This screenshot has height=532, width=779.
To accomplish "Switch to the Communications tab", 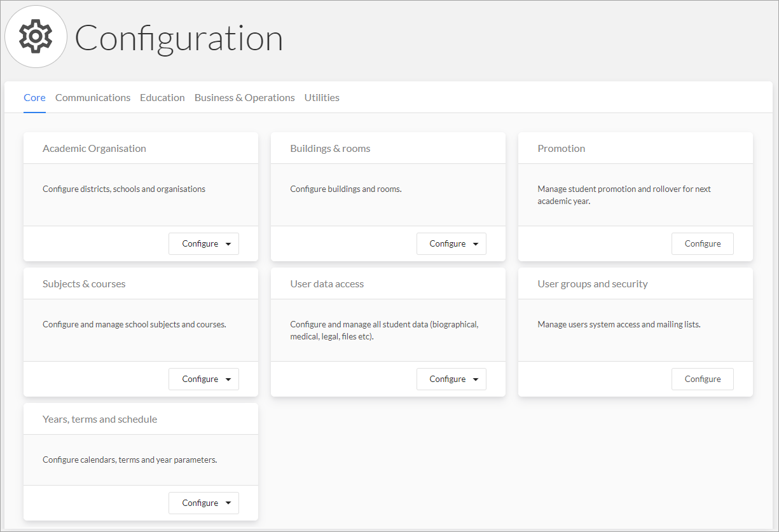I will [x=93, y=97].
